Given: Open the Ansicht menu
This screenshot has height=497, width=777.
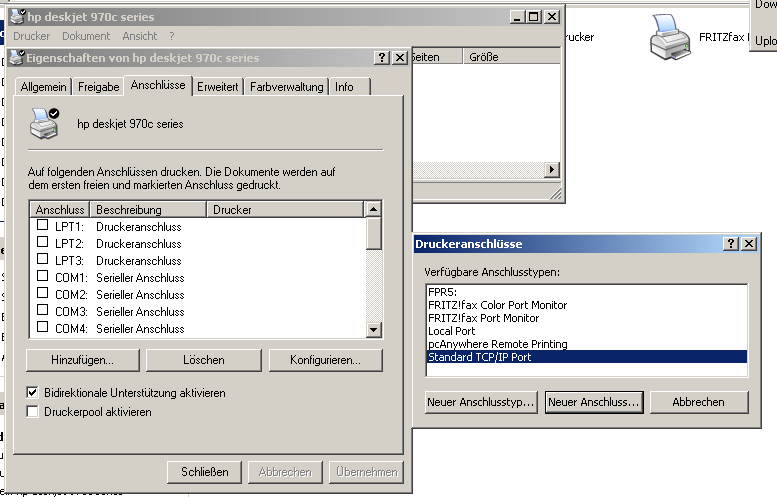Looking at the screenshot, I should tap(140, 36).
